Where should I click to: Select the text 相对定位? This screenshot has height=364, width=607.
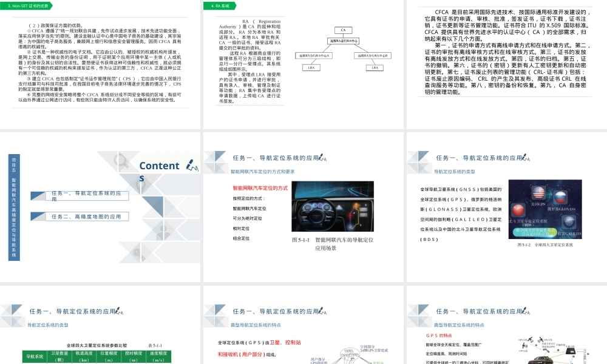(241, 229)
